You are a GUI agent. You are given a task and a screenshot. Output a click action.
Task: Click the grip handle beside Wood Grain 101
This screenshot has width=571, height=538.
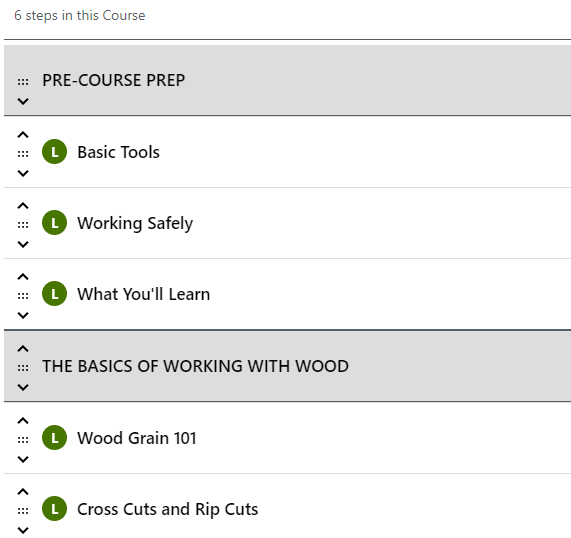pyautogui.click(x=23, y=440)
